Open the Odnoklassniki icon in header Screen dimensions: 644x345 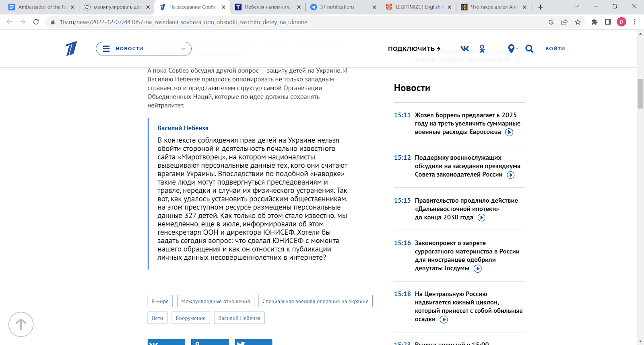[x=482, y=49]
